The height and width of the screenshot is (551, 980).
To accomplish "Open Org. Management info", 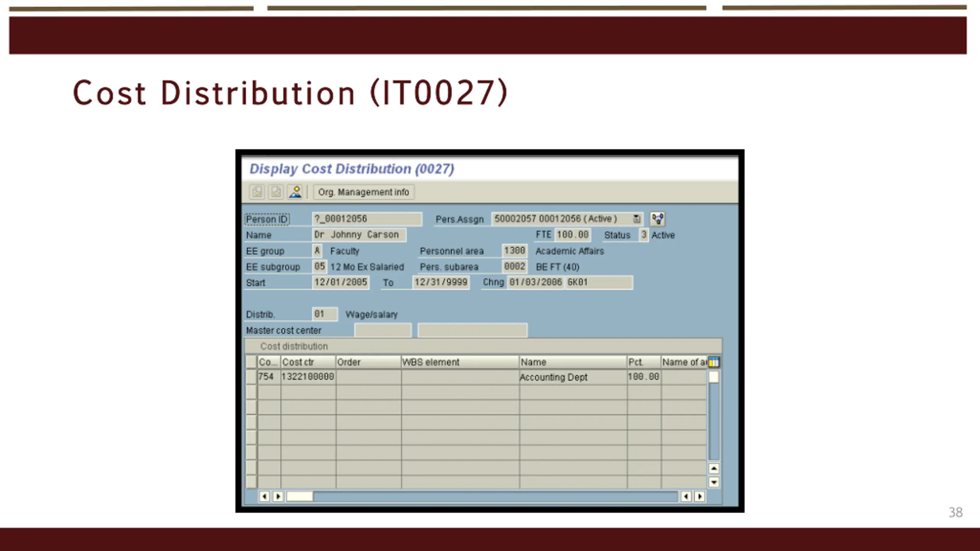I will pyautogui.click(x=364, y=192).
